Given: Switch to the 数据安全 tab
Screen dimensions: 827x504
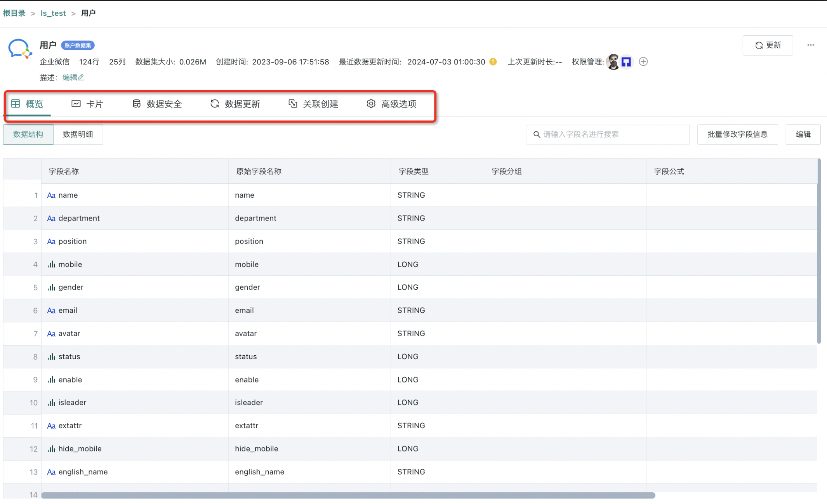Looking at the screenshot, I should (x=157, y=104).
